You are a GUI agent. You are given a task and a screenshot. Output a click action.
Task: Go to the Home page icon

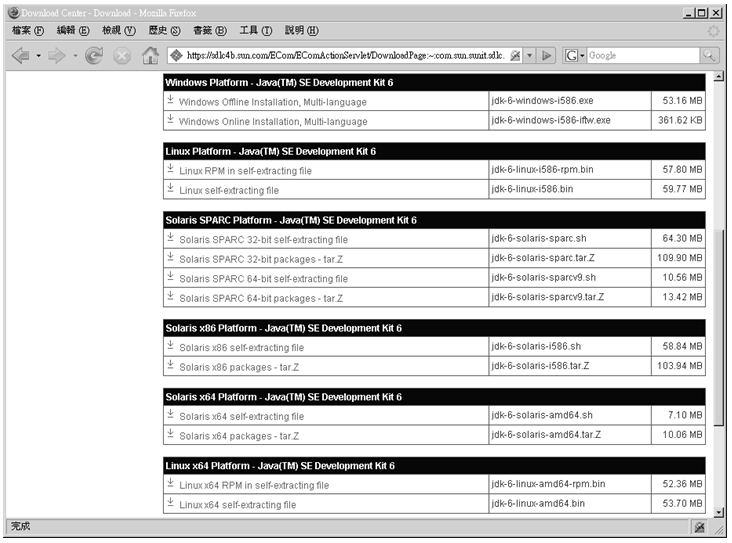pos(150,56)
